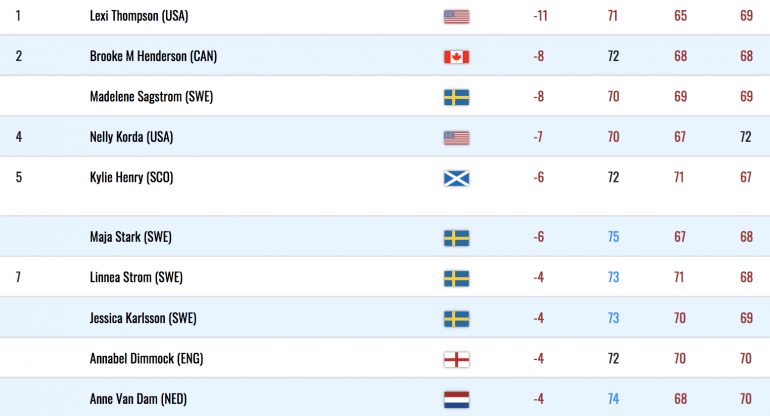
Task: Click Maja Stark's round score of 75
Action: tap(613, 237)
